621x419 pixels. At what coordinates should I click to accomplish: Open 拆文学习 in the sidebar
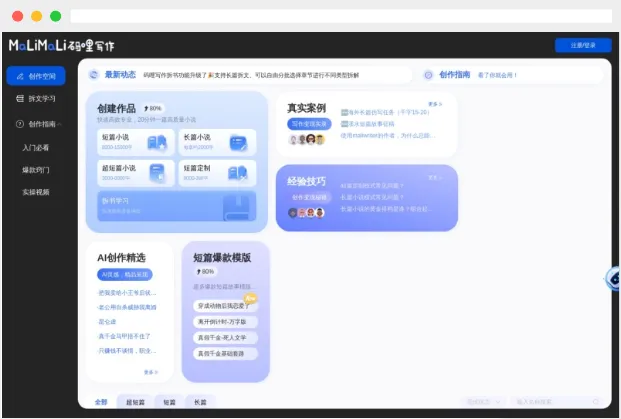coord(36,99)
